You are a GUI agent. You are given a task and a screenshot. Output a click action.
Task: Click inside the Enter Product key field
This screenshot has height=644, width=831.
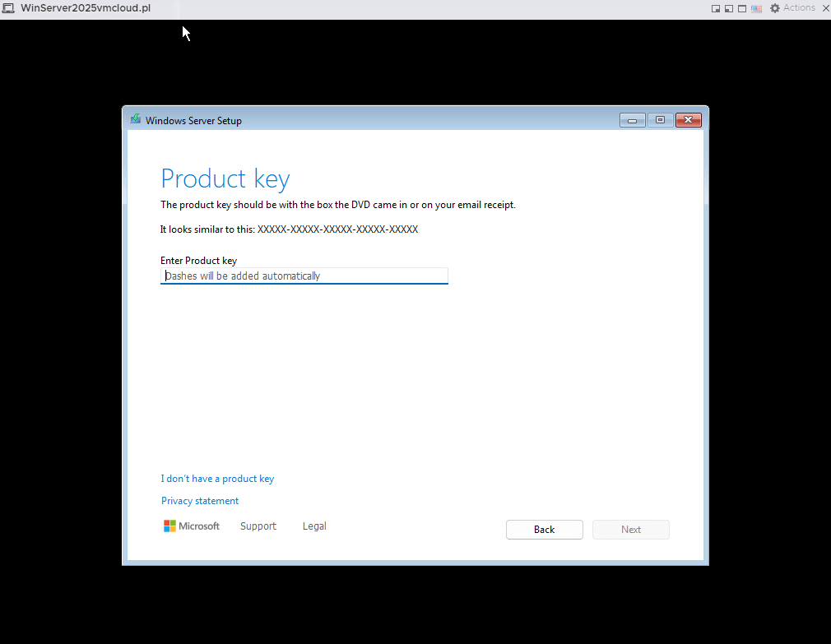304,276
